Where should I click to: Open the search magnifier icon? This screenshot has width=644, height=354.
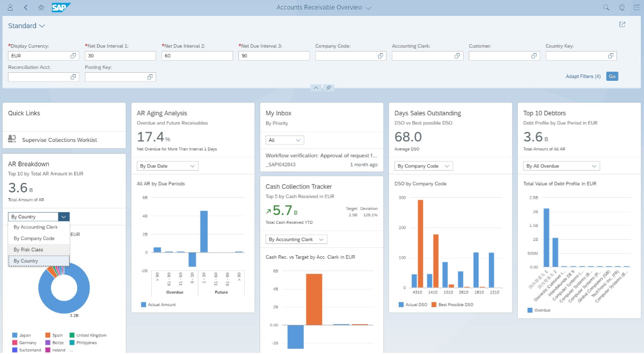pos(606,7)
